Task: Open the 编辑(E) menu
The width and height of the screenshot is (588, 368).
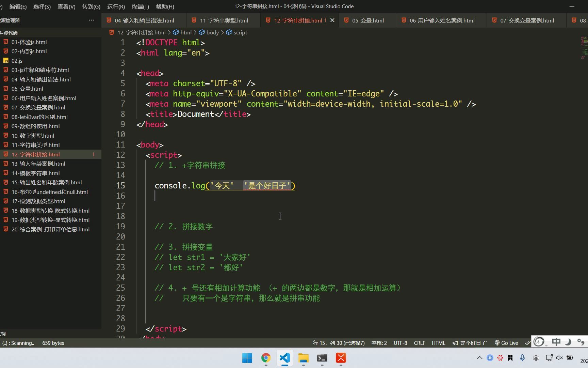Action: [18, 6]
